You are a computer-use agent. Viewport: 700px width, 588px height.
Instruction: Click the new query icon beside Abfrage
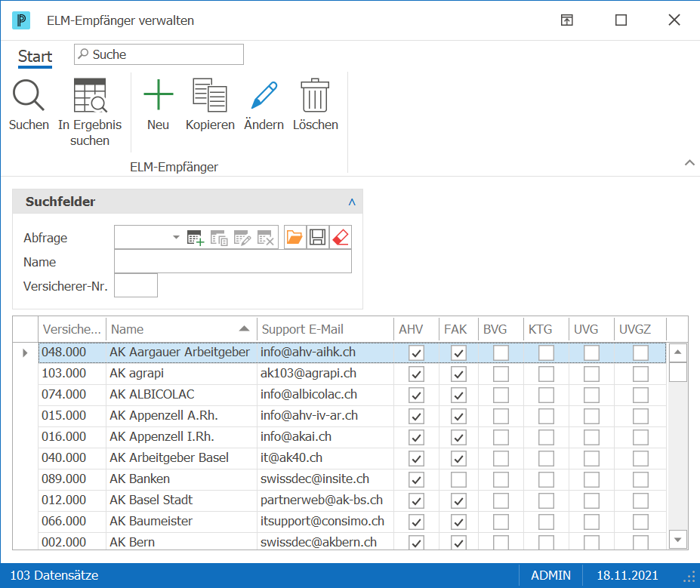tap(196, 238)
